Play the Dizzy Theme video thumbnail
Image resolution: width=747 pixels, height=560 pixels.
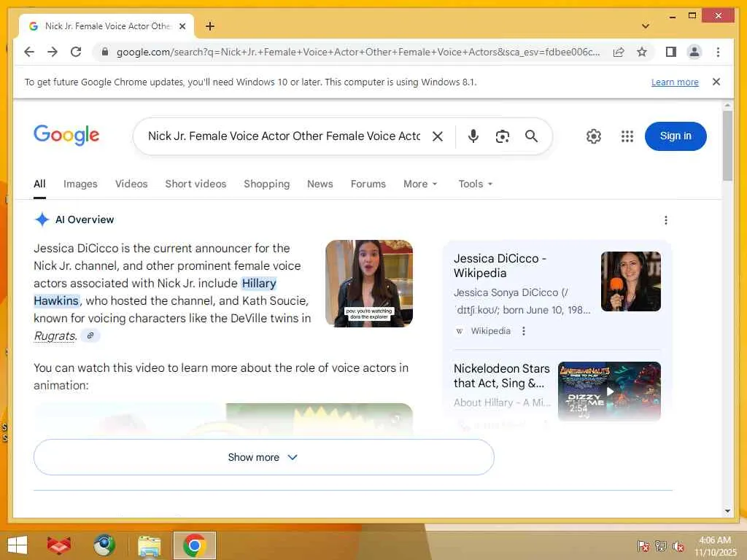609,392
